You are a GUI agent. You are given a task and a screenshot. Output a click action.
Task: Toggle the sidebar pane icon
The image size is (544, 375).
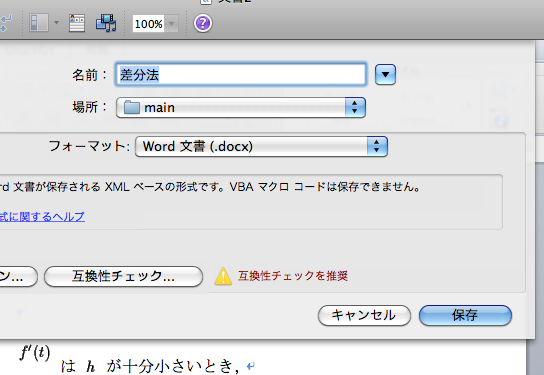(x=39, y=23)
